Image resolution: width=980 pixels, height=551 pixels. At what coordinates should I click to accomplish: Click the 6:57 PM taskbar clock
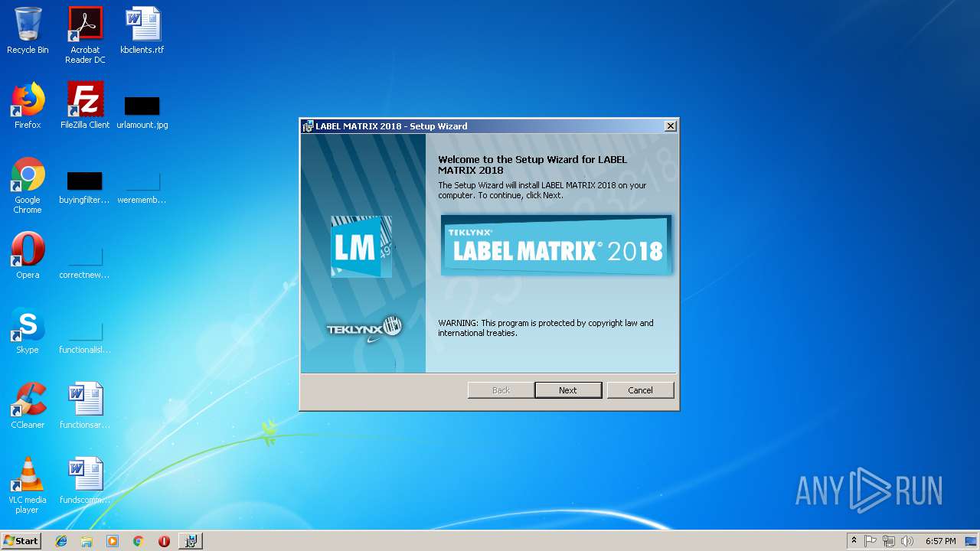point(940,541)
